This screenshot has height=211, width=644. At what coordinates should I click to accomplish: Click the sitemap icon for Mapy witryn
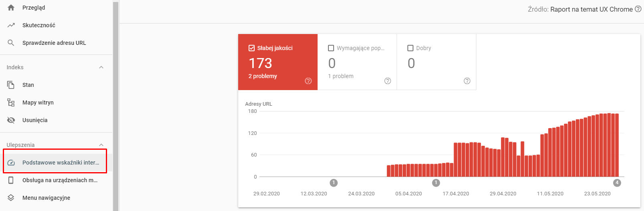(x=11, y=102)
